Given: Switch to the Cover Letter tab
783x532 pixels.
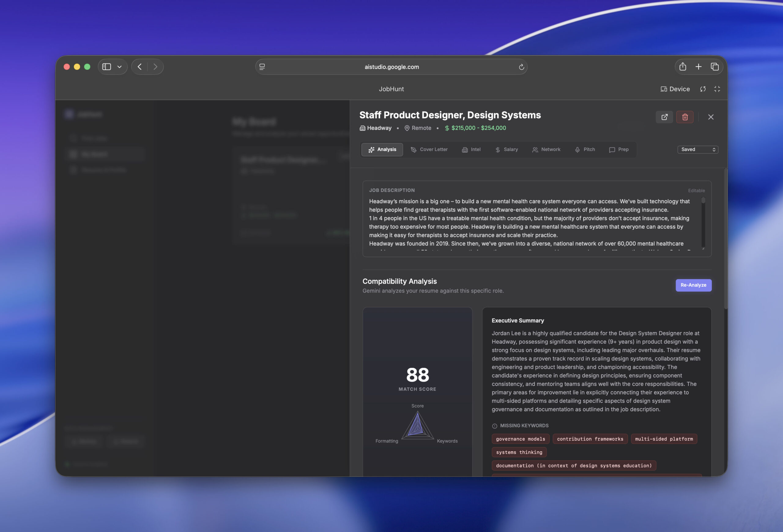Looking at the screenshot, I should (429, 150).
